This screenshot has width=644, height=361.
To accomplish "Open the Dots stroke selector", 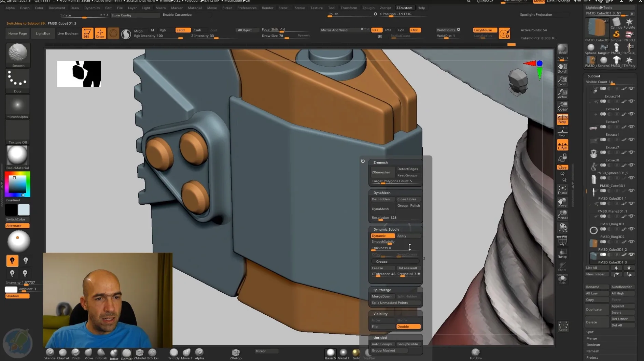I will (x=18, y=81).
